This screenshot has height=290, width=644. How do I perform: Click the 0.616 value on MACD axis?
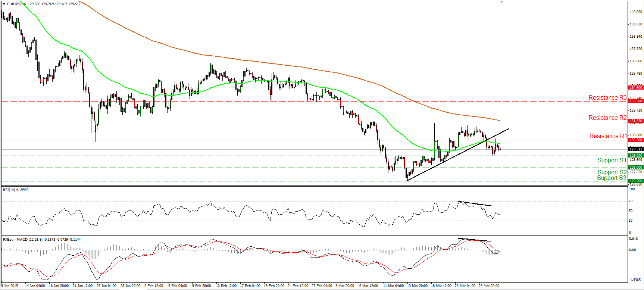pos(634,239)
